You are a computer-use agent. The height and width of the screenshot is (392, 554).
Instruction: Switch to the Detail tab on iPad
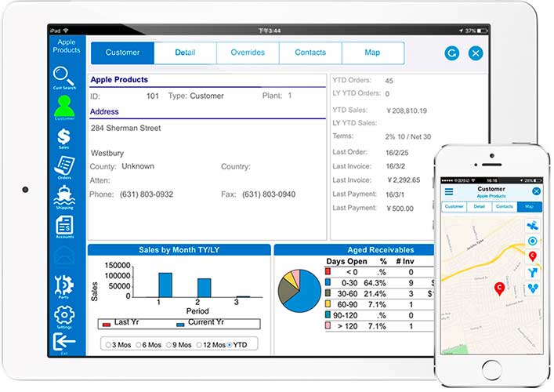(x=185, y=53)
